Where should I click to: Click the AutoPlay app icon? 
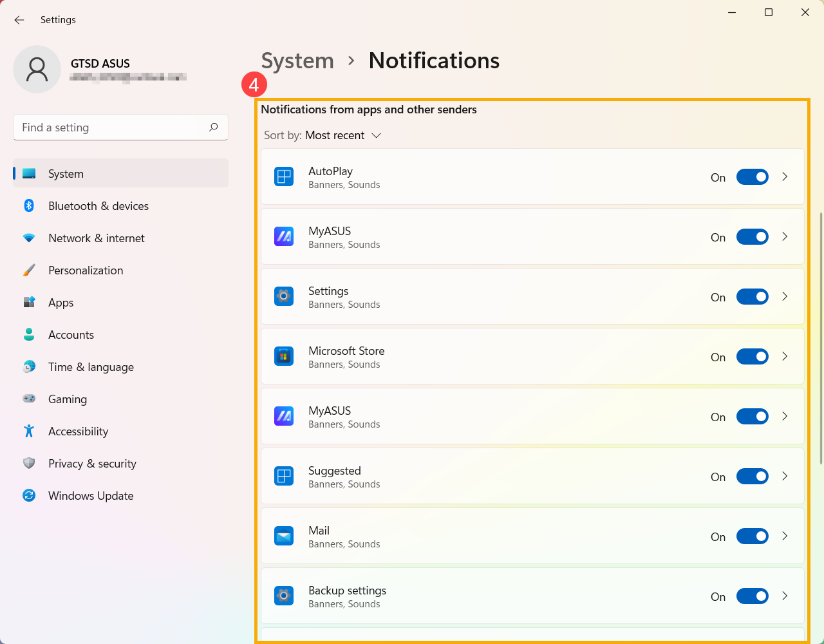coord(284,176)
